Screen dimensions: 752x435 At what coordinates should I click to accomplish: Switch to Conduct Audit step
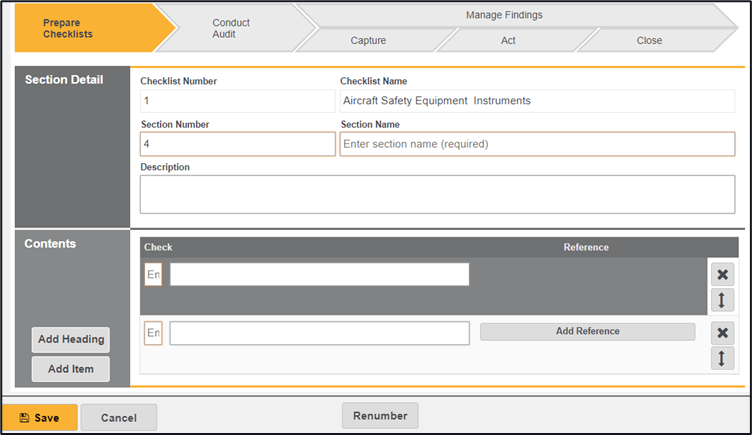pos(232,28)
